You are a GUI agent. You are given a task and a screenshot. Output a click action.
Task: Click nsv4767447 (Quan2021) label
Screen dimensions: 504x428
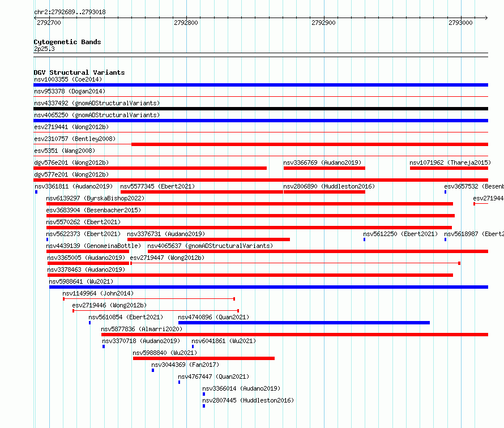pyautogui.click(x=213, y=376)
